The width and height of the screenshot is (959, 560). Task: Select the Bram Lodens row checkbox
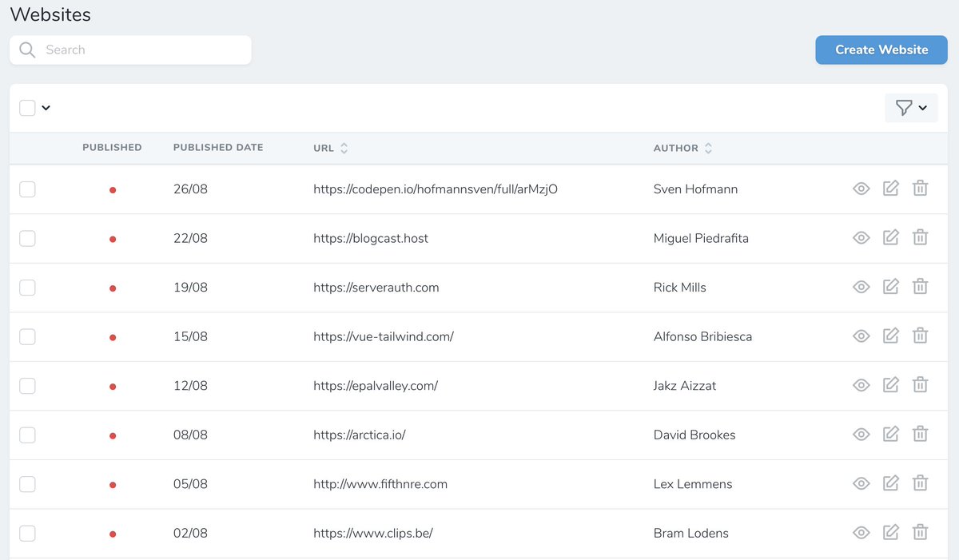click(x=27, y=534)
